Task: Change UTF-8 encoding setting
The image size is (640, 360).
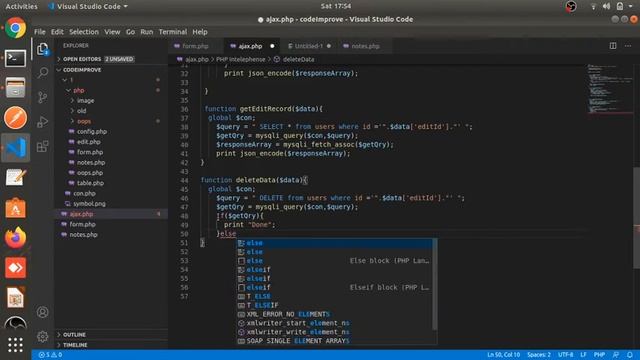Action: click(x=566, y=355)
